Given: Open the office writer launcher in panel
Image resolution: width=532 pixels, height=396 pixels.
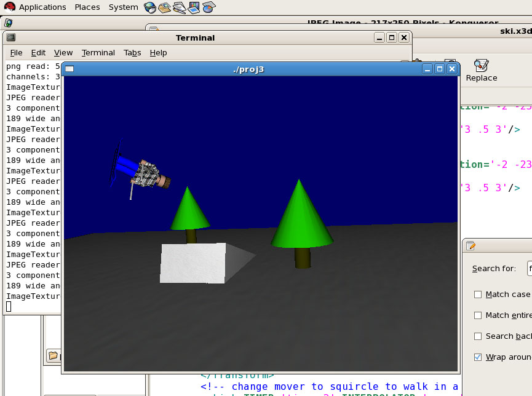Looking at the screenshot, I should [x=179, y=7].
